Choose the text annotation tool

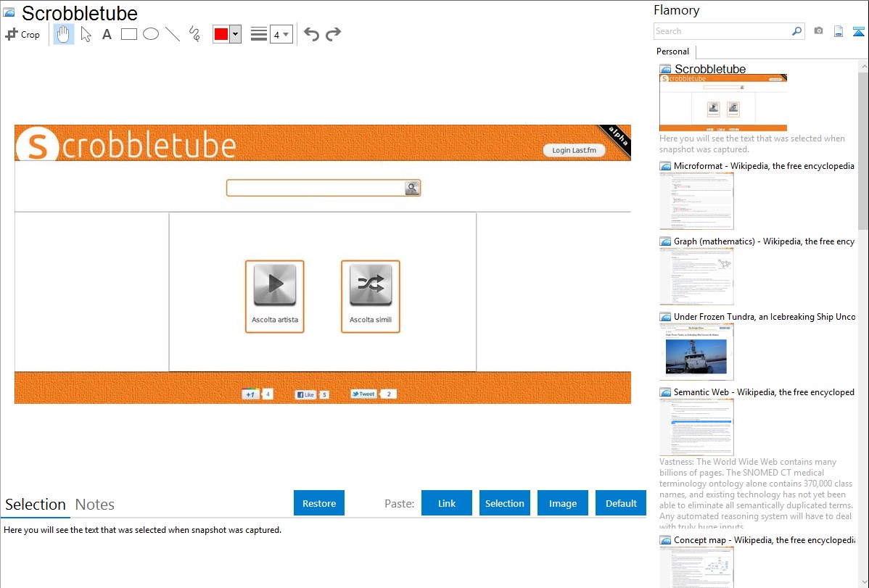click(107, 34)
